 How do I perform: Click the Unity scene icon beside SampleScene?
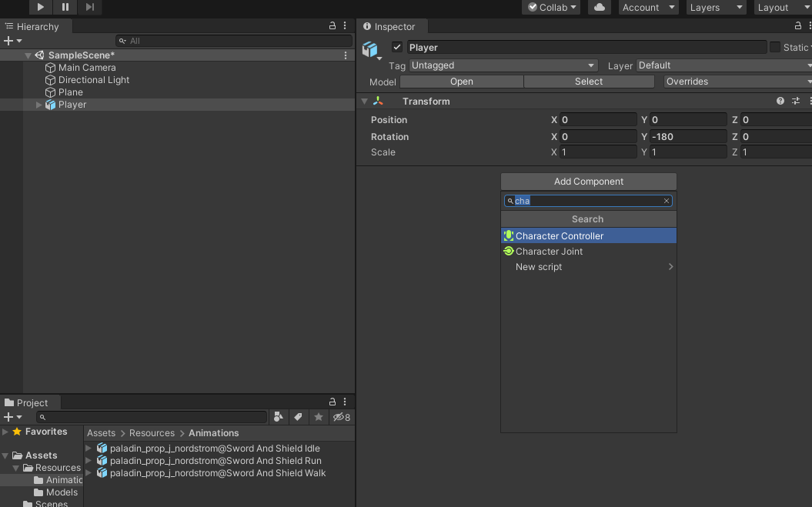point(39,55)
